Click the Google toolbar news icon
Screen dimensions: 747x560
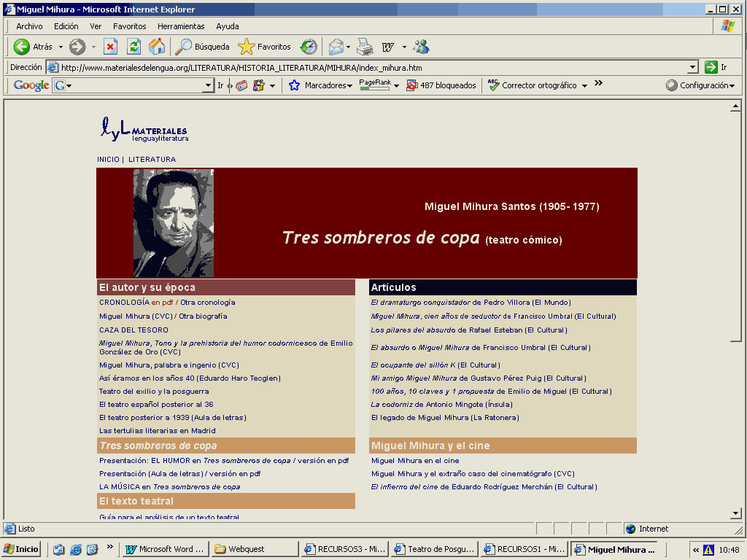pos(242,85)
